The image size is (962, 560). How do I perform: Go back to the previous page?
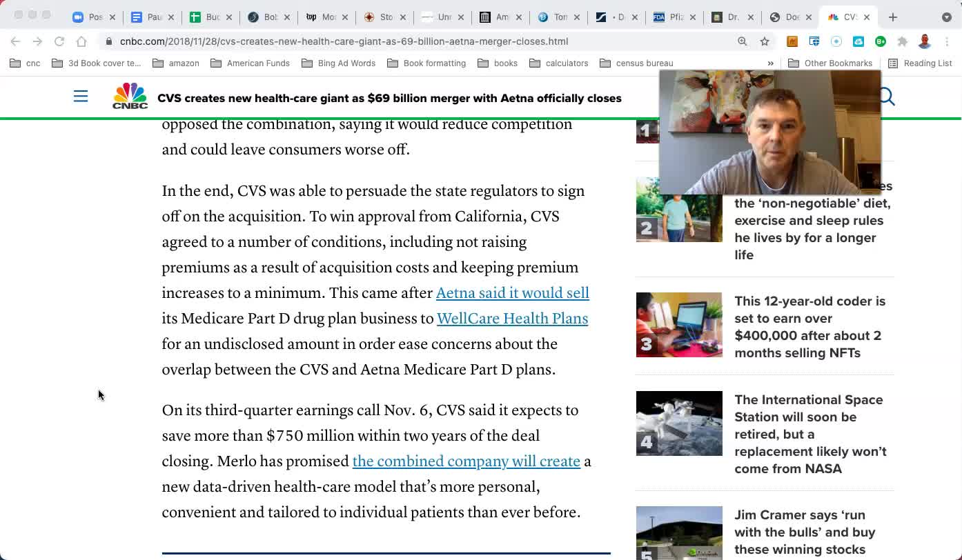click(16, 41)
